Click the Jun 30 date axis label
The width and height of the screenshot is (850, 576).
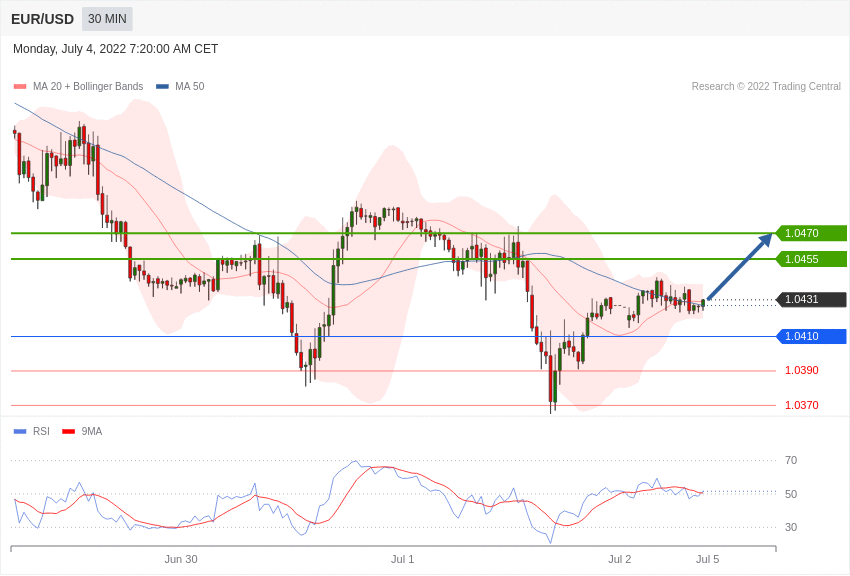[181, 559]
